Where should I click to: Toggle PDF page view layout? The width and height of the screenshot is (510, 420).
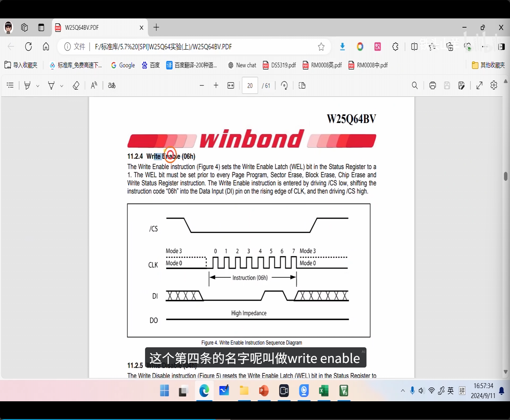(302, 85)
